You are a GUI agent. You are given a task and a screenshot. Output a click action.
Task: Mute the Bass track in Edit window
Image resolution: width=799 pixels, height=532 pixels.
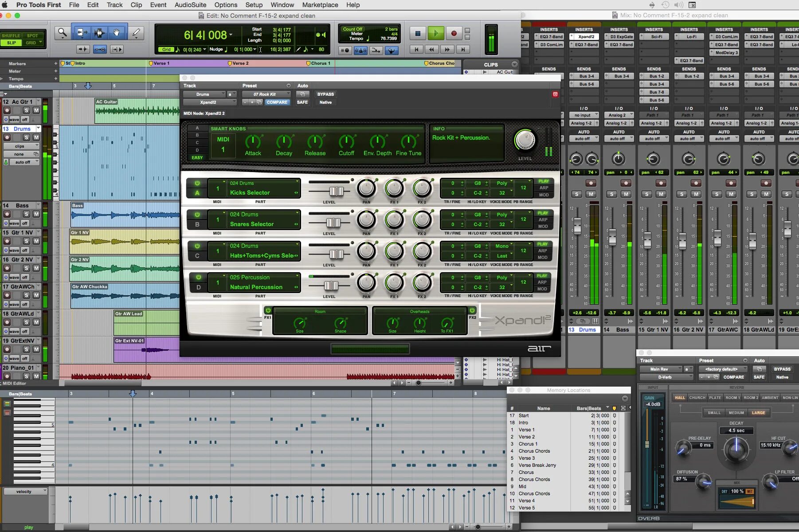coord(36,214)
